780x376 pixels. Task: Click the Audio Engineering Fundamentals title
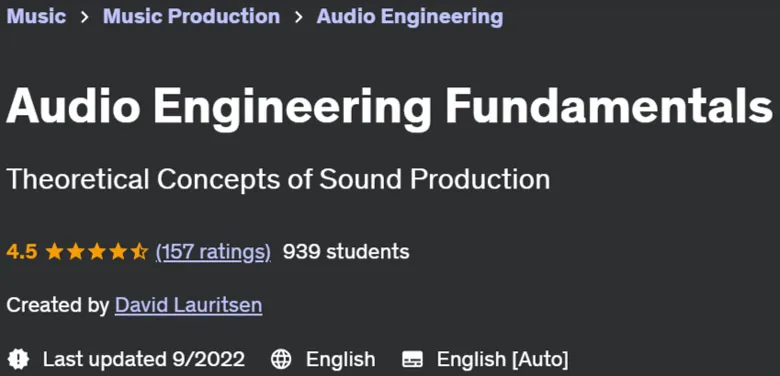(x=390, y=105)
